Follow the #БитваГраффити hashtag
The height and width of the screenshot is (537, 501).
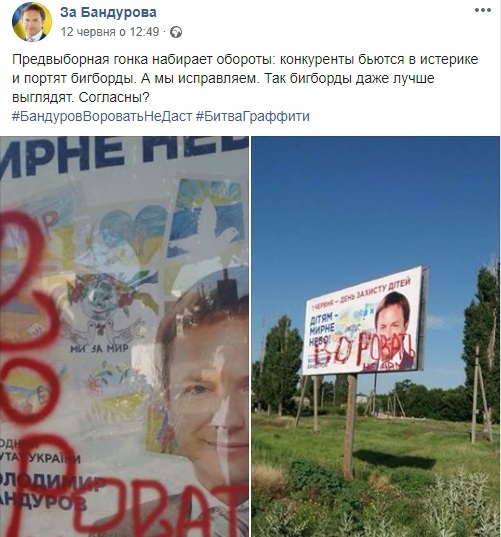[253, 116]
